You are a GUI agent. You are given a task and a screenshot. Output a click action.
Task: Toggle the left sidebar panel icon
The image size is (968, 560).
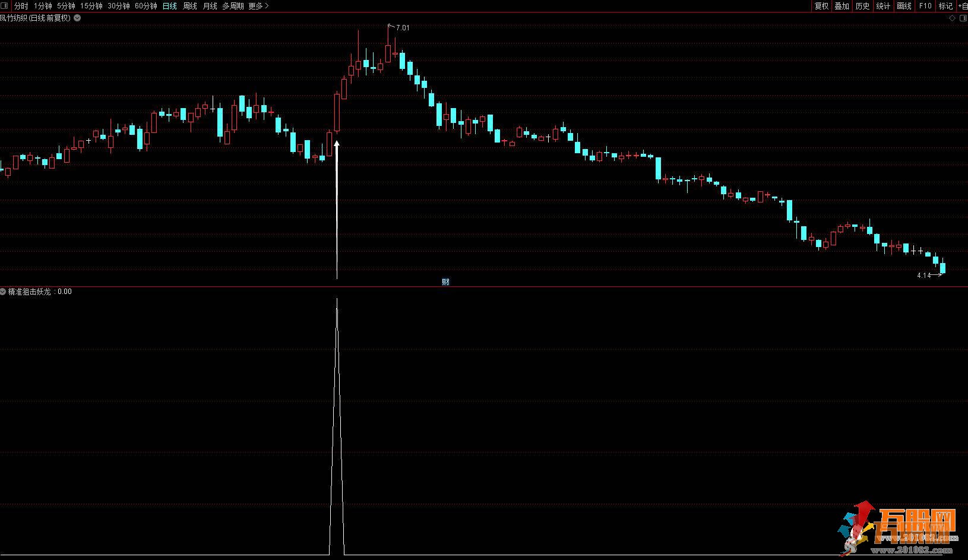[5, 6]
